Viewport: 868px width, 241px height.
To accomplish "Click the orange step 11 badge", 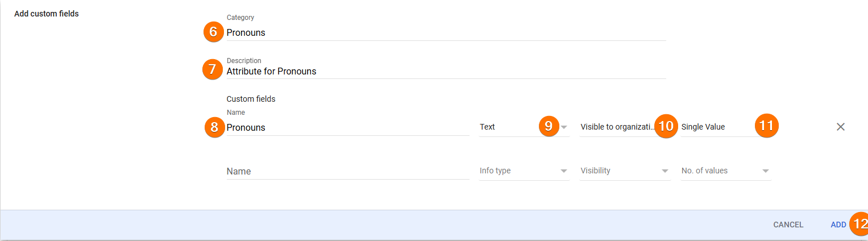I will pos(766,127).
